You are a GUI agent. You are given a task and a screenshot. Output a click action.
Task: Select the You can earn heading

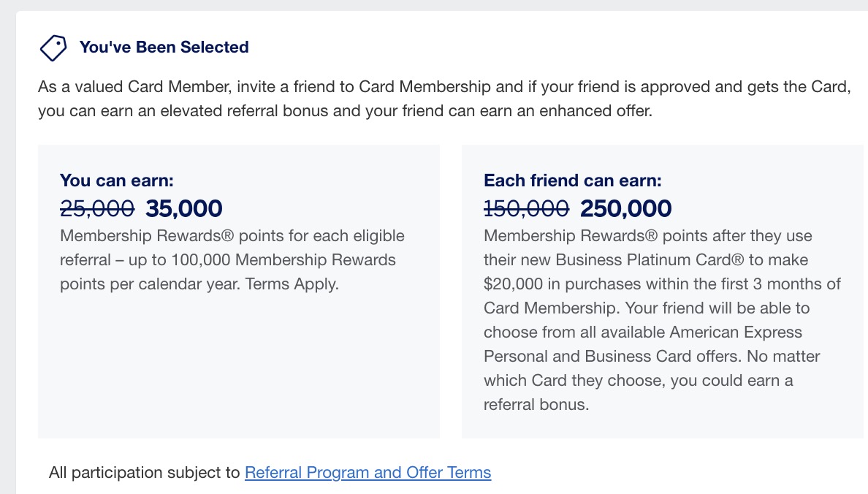pyautogui.click(x=116, y=180)
